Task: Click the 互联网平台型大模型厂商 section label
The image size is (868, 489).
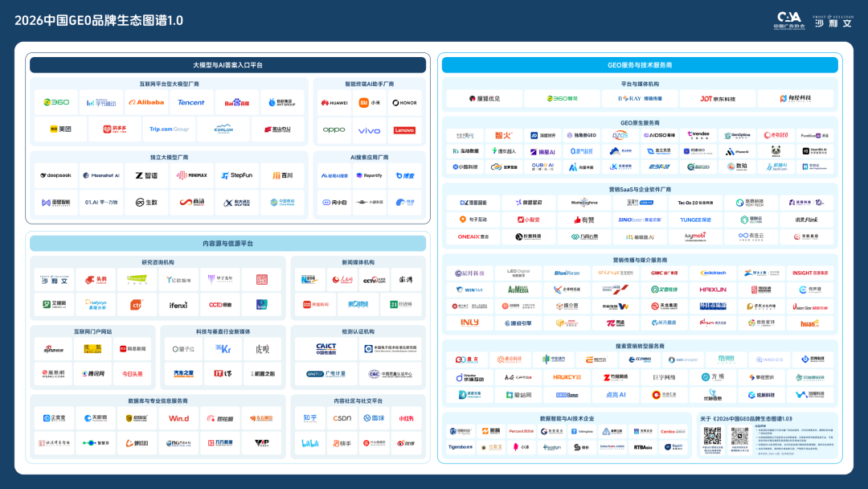Action: 169,84
